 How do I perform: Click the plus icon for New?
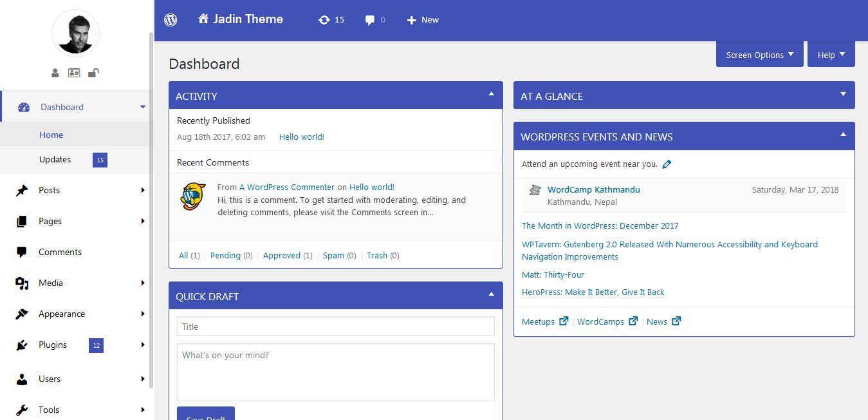[412, 20]
